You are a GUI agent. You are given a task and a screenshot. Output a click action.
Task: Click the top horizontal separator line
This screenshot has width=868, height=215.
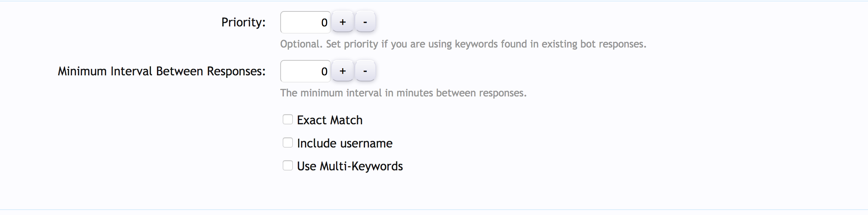click(434, 1)
